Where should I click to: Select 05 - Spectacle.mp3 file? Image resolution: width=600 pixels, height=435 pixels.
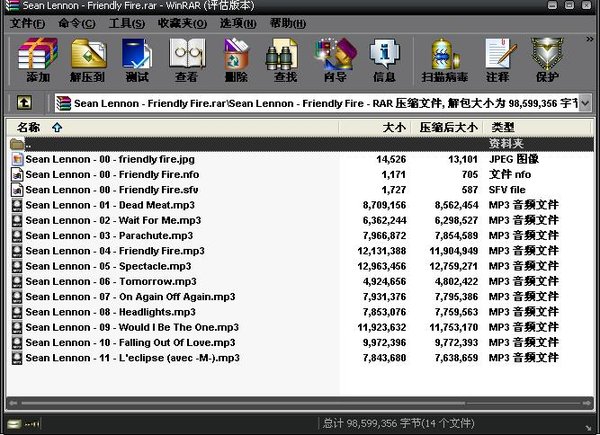click(x=301, y=266)
